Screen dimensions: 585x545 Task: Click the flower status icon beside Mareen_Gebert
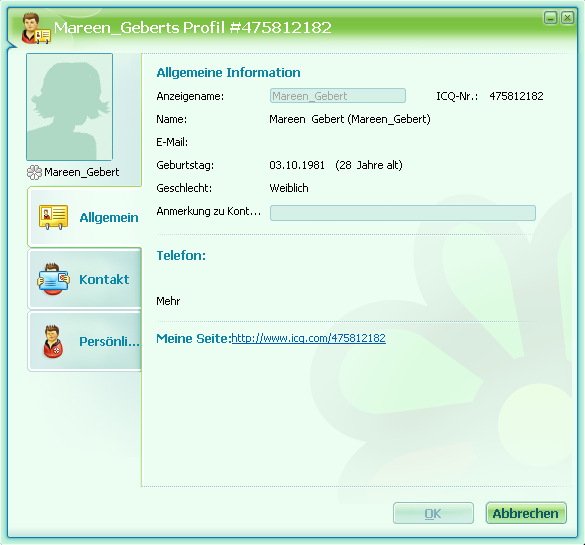34,172
